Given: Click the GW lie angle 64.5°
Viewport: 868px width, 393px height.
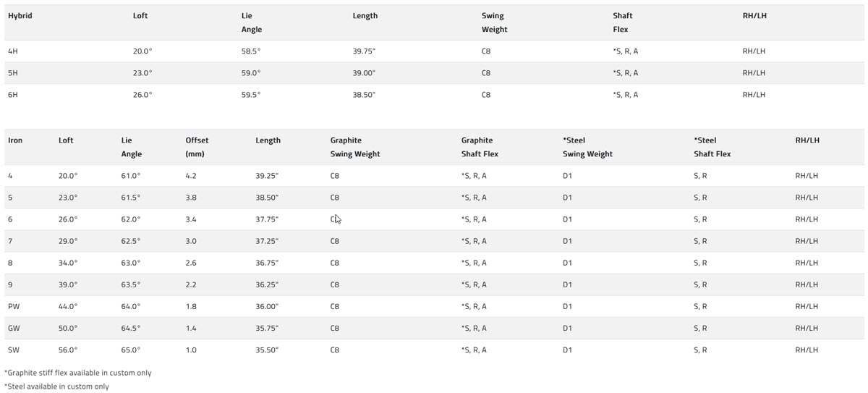Looking at the screenshot, I should coord(131,329).
